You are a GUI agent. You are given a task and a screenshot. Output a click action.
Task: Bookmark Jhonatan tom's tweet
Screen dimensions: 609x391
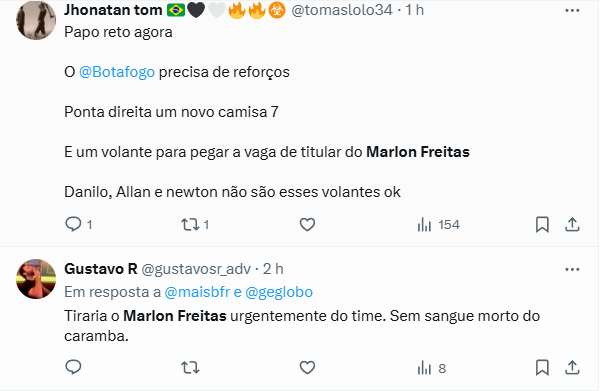coord(542,224)
